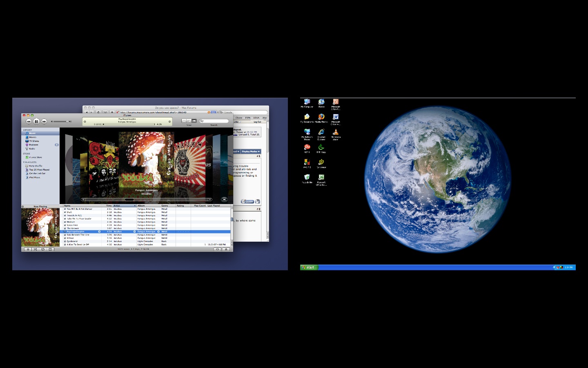The image size is (588, 368).
Task: Open the iPod Music playlist
Action: (40, 177)
